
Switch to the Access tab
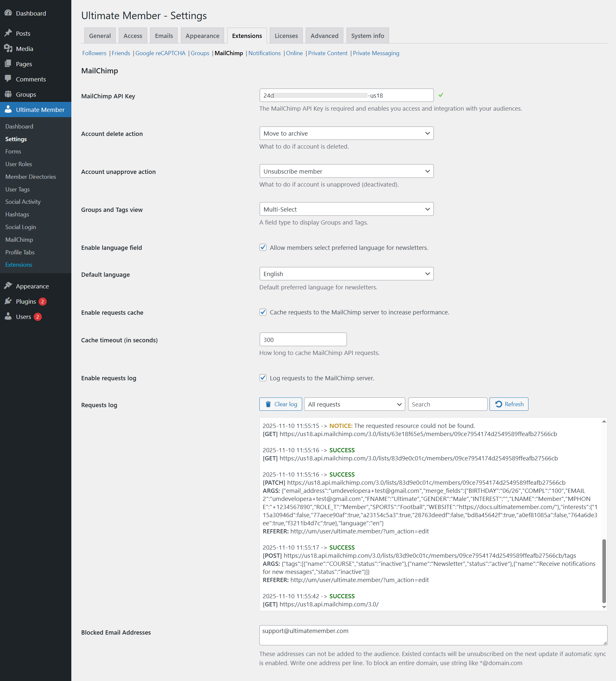133,36
